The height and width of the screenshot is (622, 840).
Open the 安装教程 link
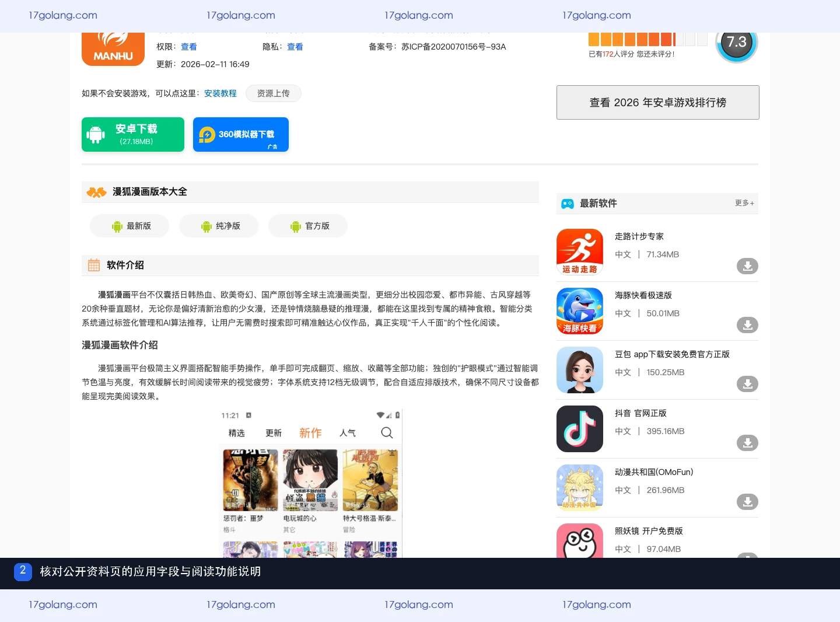[220, 93]
